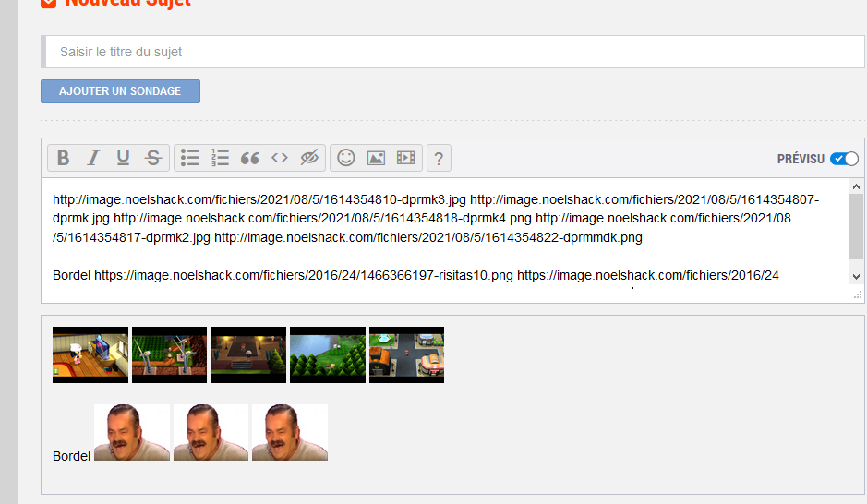Viewport: 867px width, 504px height.
Task: Open the night street Pokémon thumbnail
Action: [x=248, y=354]
